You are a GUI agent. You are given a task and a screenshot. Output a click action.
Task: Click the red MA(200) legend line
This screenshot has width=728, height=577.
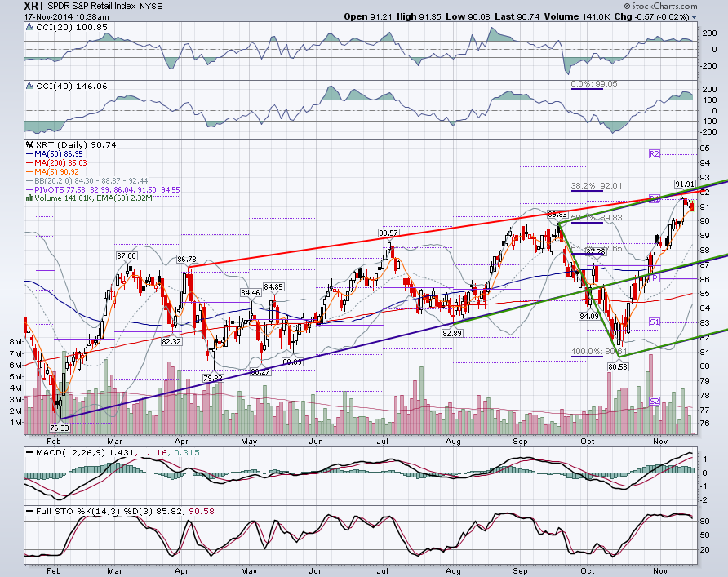29,163
